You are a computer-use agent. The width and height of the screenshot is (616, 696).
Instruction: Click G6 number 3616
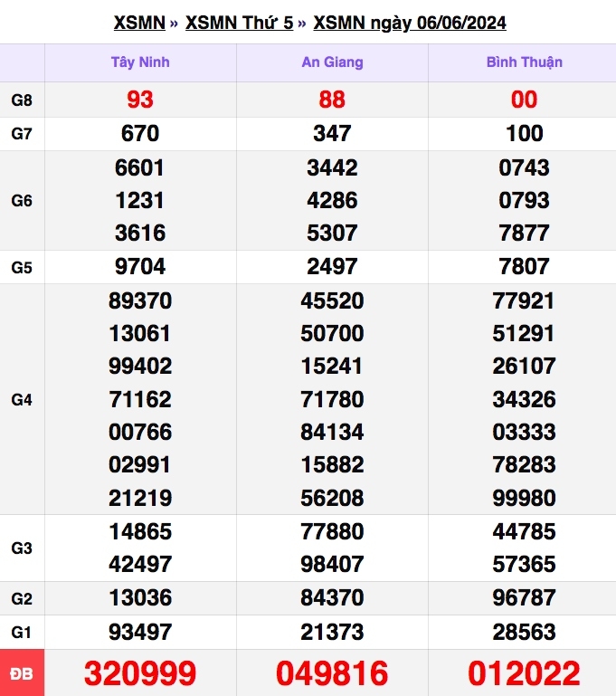tap(140, 233)
